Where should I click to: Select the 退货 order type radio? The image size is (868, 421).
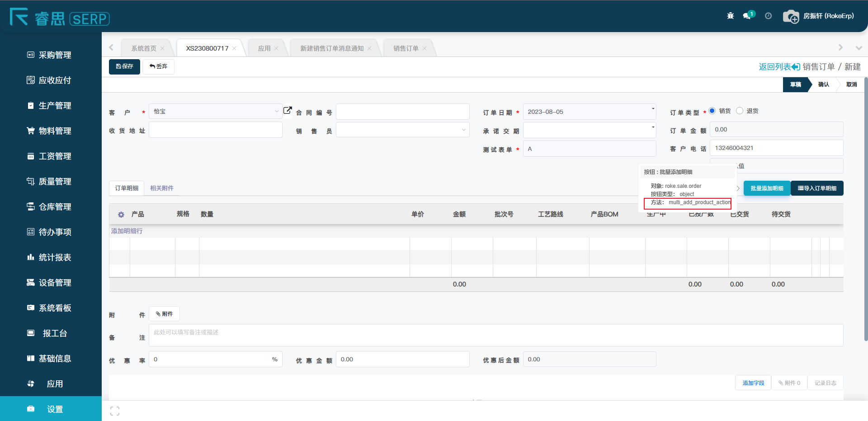point(740,111)
